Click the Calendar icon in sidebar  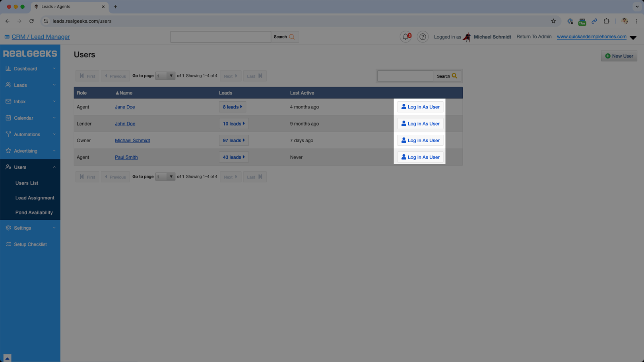[x=8, y=118]
